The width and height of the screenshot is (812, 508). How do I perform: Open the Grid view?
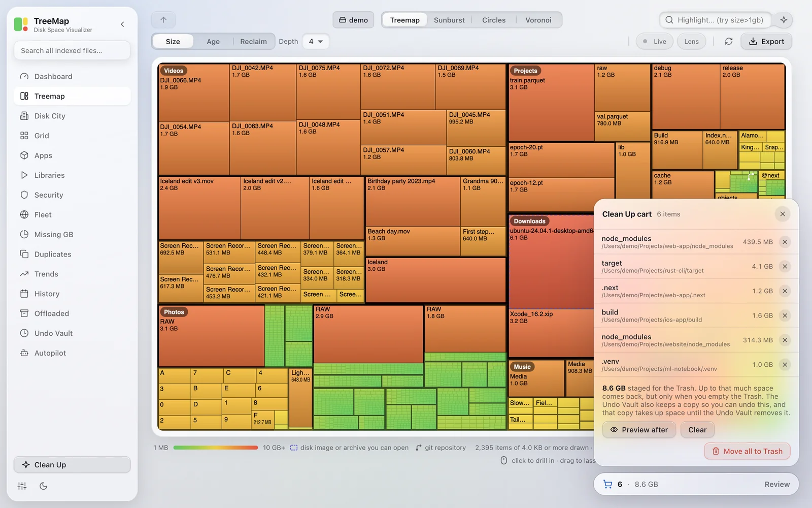72,136
